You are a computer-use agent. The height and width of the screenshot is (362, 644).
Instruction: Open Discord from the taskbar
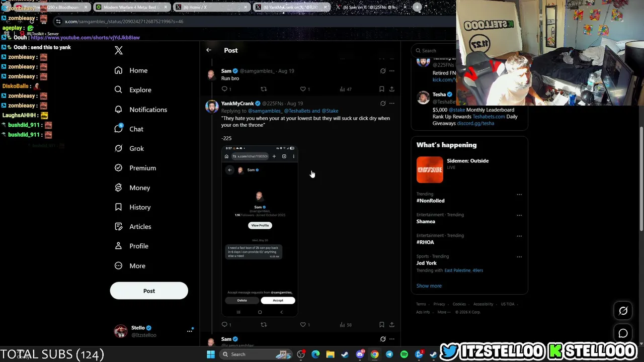pyautogui.click(x=360, y=354)
